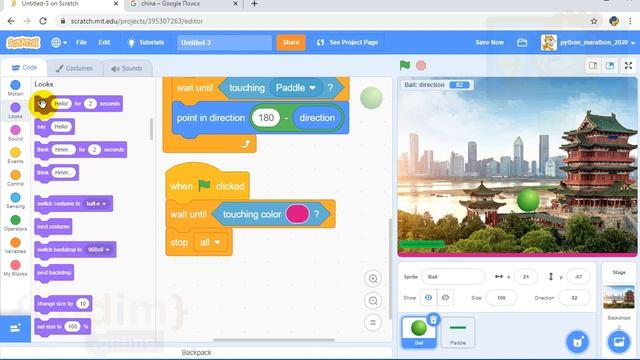Zoom in the code workspace
640x360 pixels.
pos(373,279)
